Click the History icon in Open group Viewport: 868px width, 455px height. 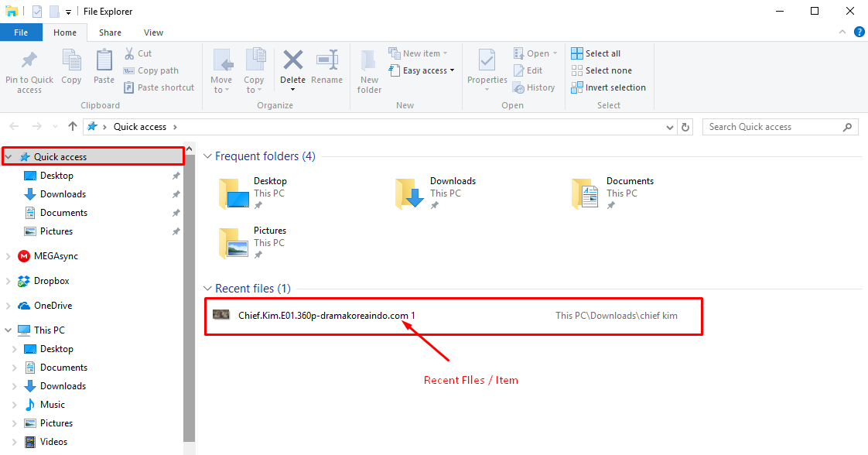coord(535,87)
